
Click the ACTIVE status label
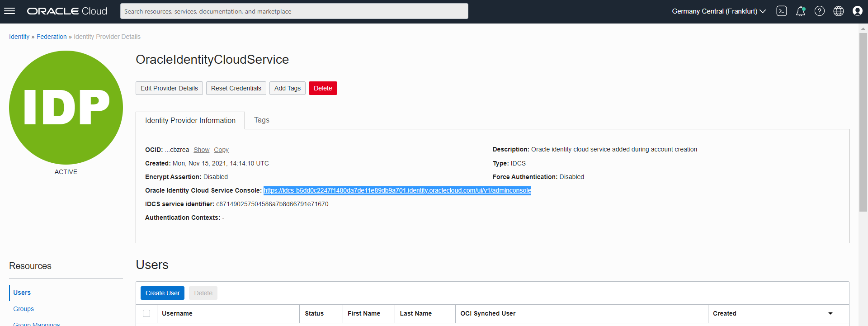tap(66, 172)
